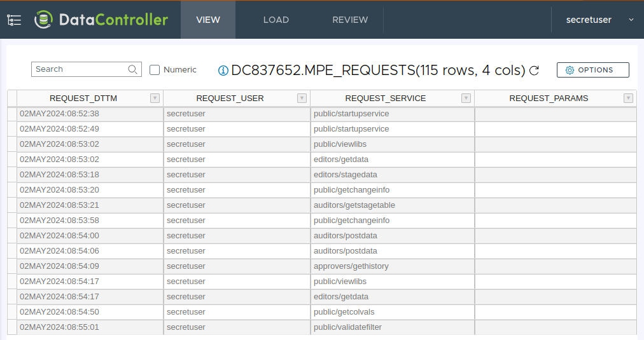
Task: Click the OPTIONS button
Action: 592,70
